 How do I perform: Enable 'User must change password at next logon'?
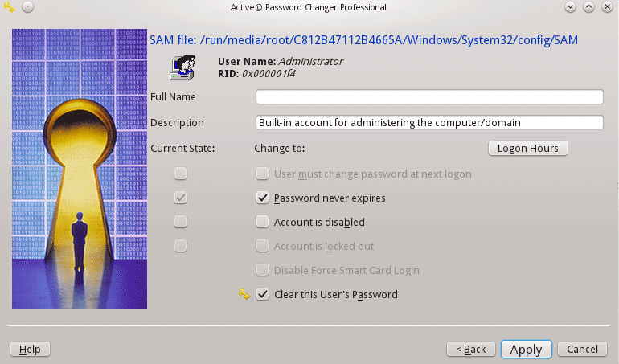pyautogui.click(x=263, y=174)
